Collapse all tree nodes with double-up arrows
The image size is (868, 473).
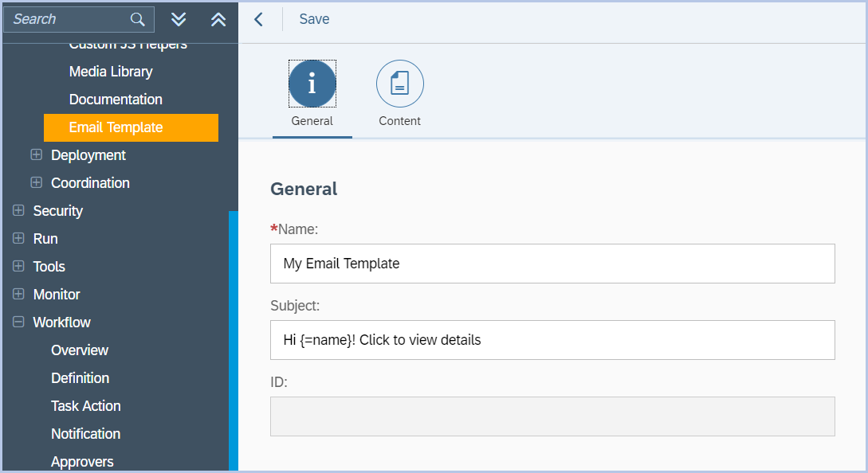tap(218, 19)
